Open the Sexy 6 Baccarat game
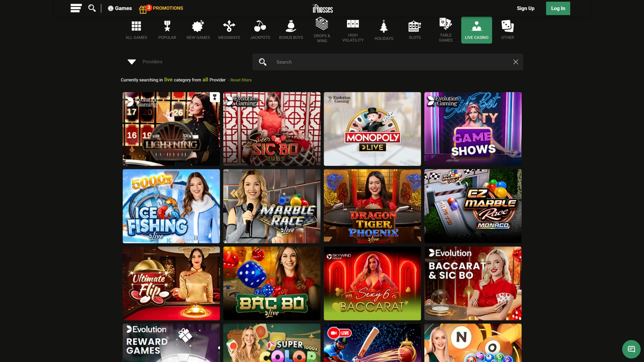This screenshot has width=644, height=362. tap(372, 284)
